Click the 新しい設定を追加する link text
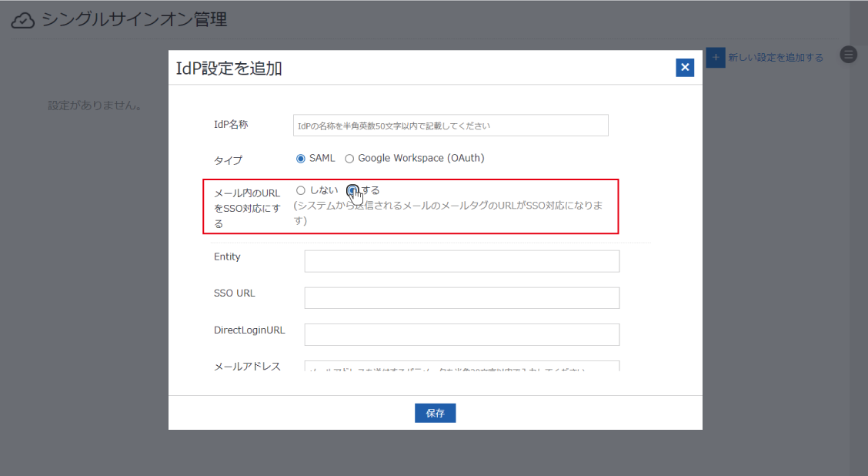The image size is (868, 476). [776, 58]
